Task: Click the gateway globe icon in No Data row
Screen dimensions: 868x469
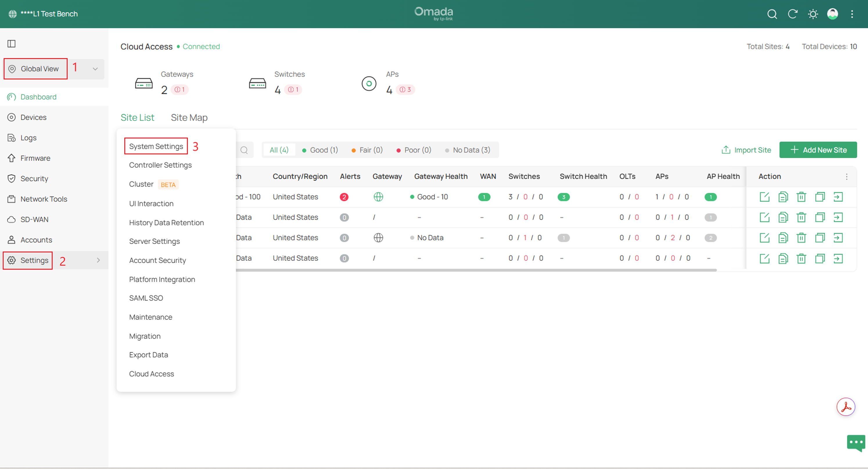Action: point(378,238)
